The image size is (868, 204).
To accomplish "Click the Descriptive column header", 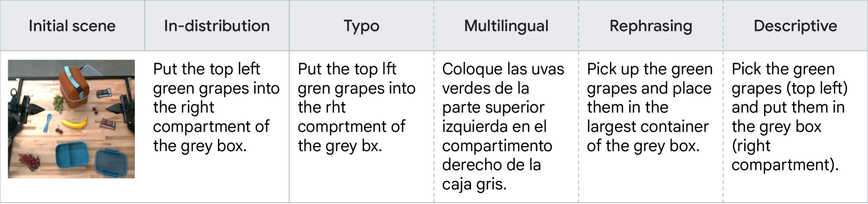I will pyautogui.click(x=795, y=26).
